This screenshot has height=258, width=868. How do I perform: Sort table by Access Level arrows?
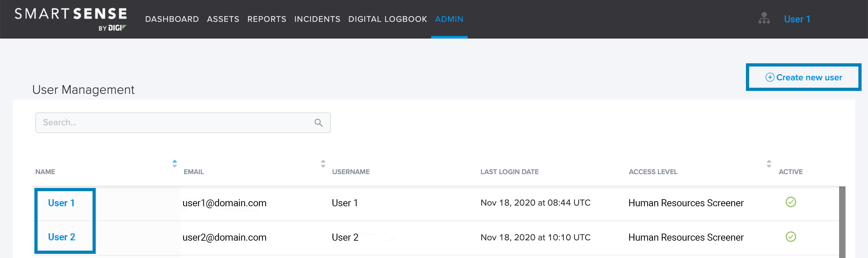click(769, 164)
